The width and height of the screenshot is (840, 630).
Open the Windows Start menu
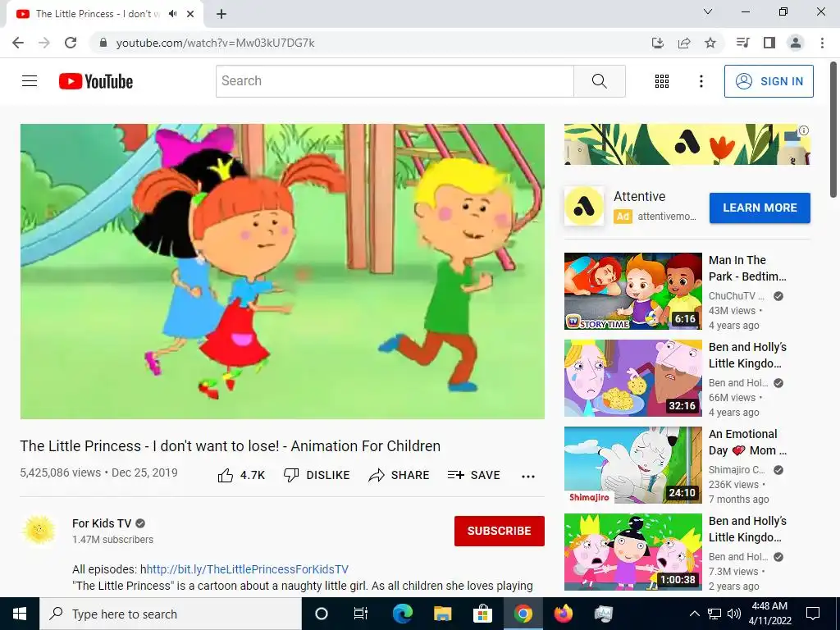[x=20, y=614]
